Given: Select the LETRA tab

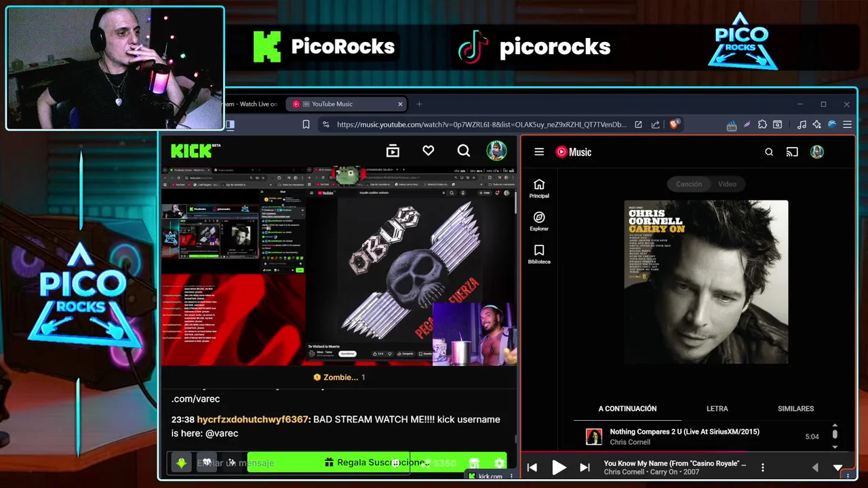Looking at the screenshot, I should click(717, 409).
